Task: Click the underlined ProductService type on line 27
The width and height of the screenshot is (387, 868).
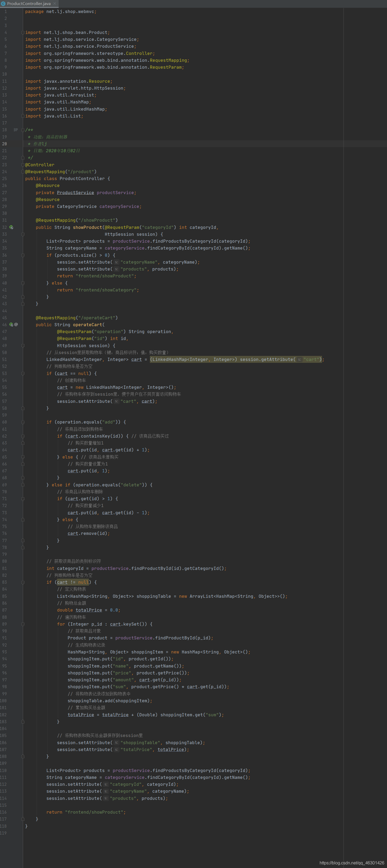Action: click(76, 193)
